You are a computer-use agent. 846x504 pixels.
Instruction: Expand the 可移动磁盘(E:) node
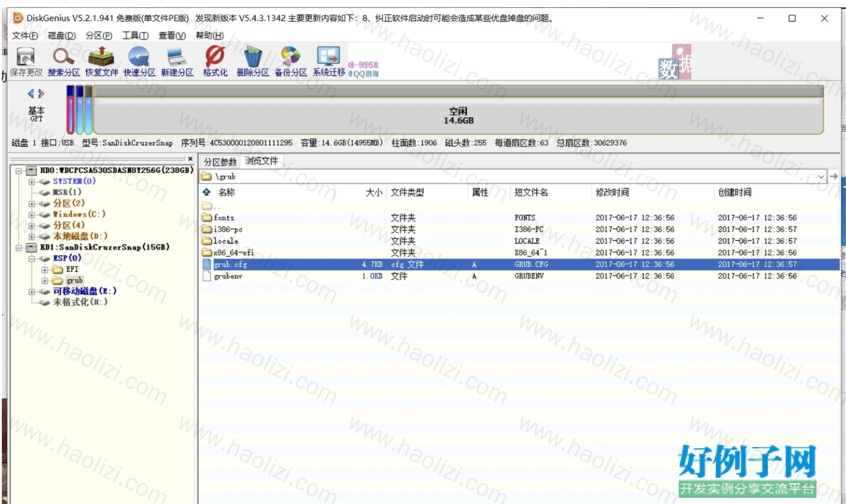point(32,291)
